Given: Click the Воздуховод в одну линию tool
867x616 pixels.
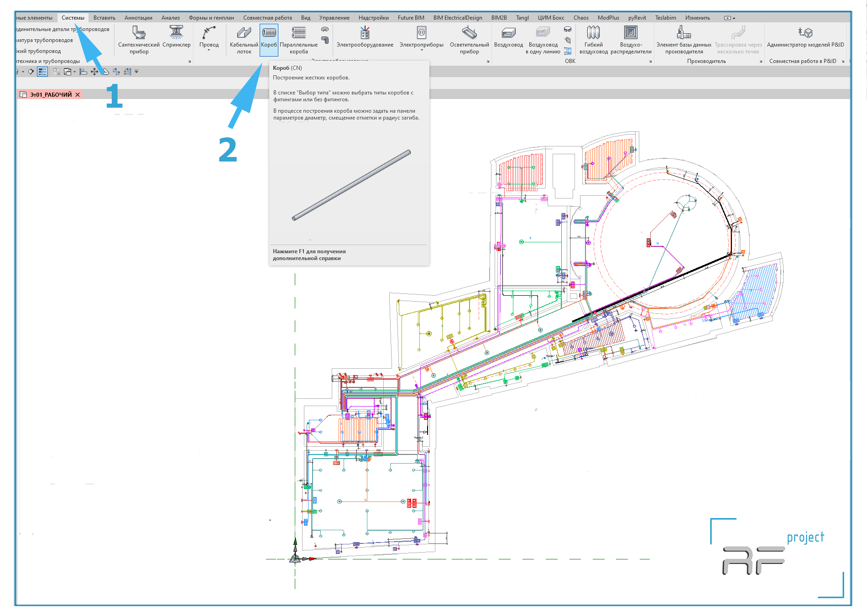Looking at the screenshot, I should [543, 40].
